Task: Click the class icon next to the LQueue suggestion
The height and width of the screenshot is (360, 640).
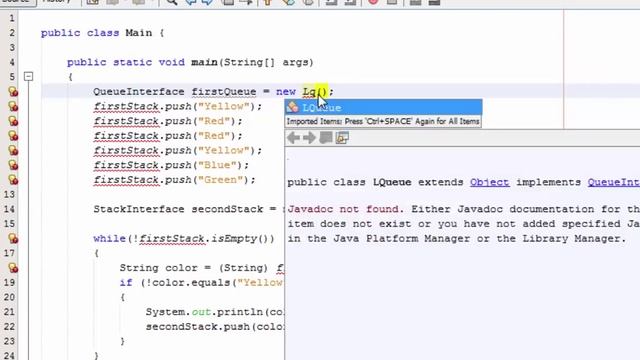Action: pos(292,107)
